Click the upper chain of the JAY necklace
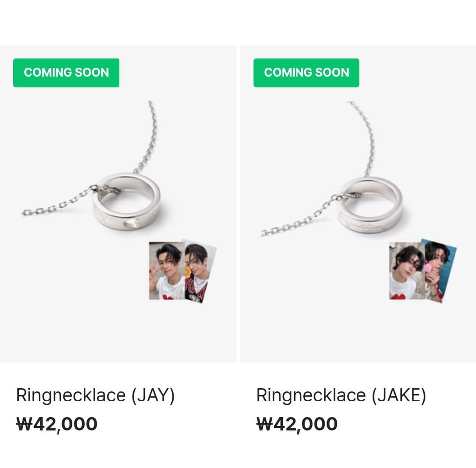476x468 pixels. pyautogui.click(x=147, y=137)
